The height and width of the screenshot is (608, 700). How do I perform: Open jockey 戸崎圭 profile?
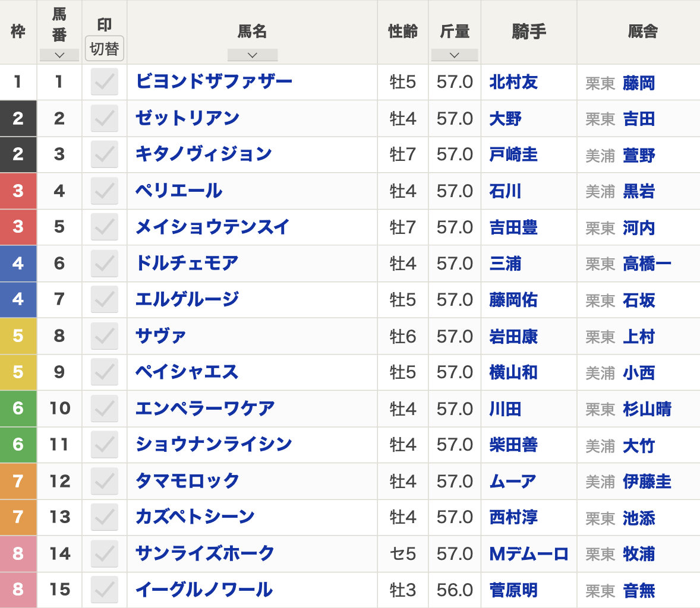point(513,155)
